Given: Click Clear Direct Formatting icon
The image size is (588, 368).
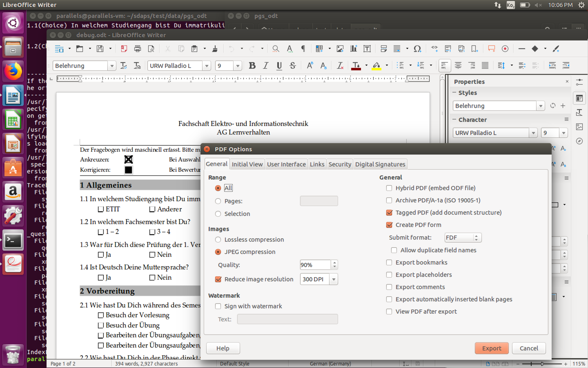Looking at the screenshot, I should coord(340,65).
